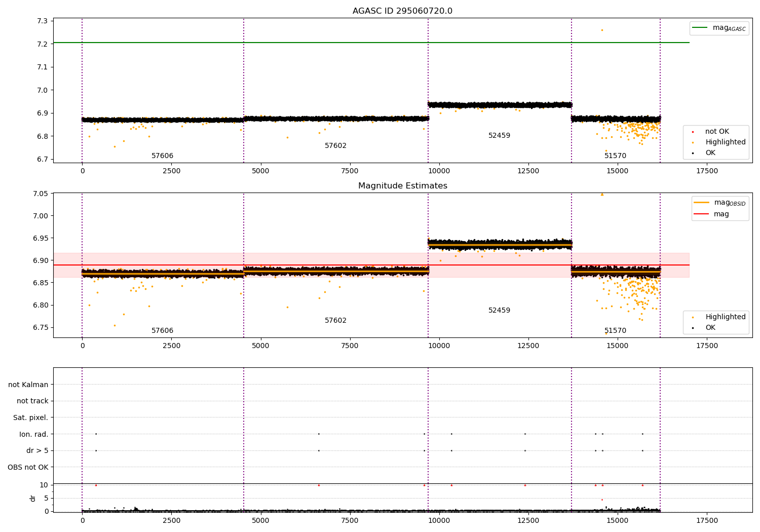Image resolution: width=760 pixels, height=532 pixels.
Task: Select the mag AGASC green-line legend entry
Action: coord(719,28)
